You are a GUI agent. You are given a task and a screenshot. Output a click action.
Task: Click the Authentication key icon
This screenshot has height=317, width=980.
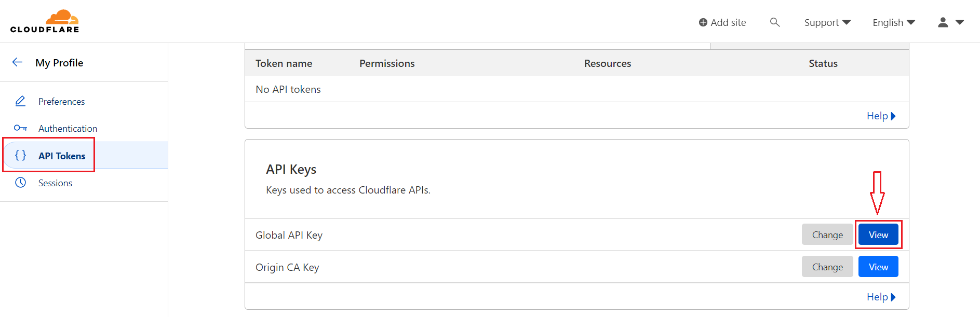[x=20, y=128]
